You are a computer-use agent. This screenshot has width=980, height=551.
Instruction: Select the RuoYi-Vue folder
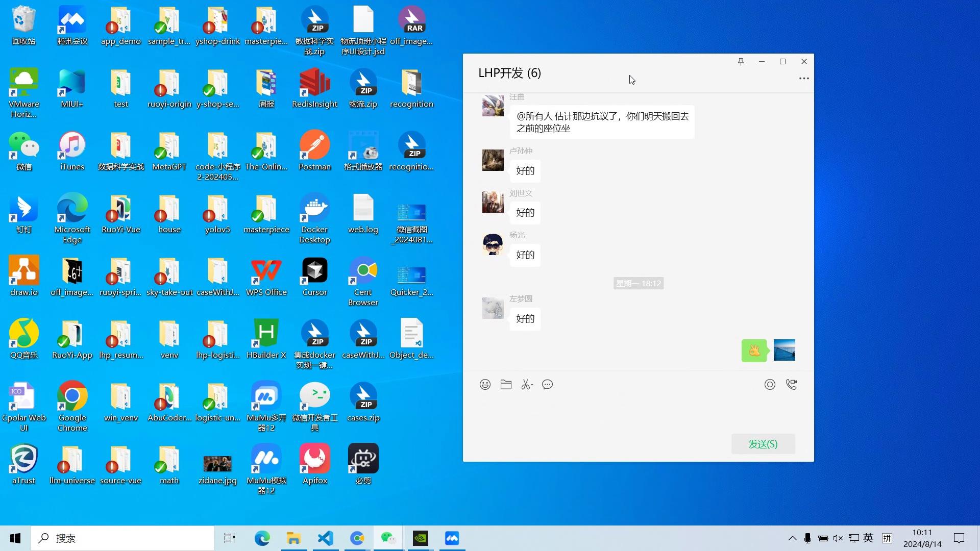tap(120, 214)
